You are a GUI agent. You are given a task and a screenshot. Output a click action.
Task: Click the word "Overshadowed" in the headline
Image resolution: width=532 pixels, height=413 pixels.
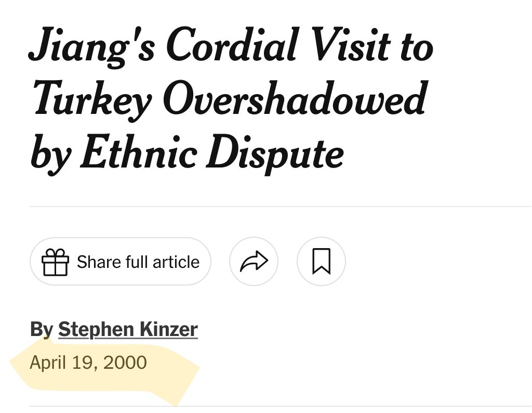pos(295,99)
